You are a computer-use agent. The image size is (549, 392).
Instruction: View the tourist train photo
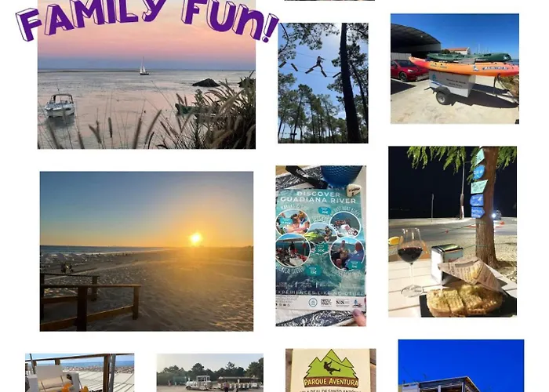click(209, 372)
